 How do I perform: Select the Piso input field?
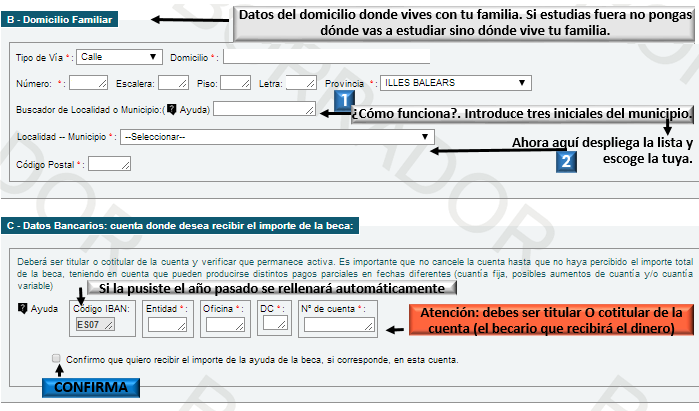[235, 83]
